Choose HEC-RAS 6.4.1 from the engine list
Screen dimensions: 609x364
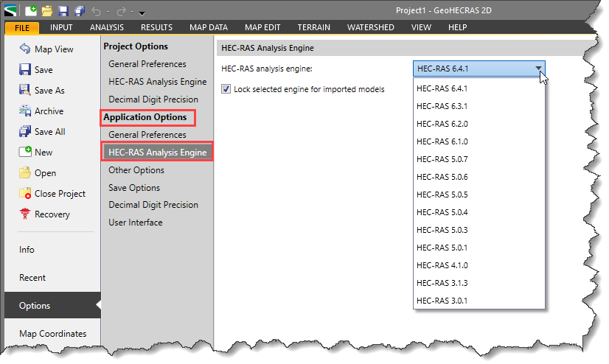(x=479, y=88)
